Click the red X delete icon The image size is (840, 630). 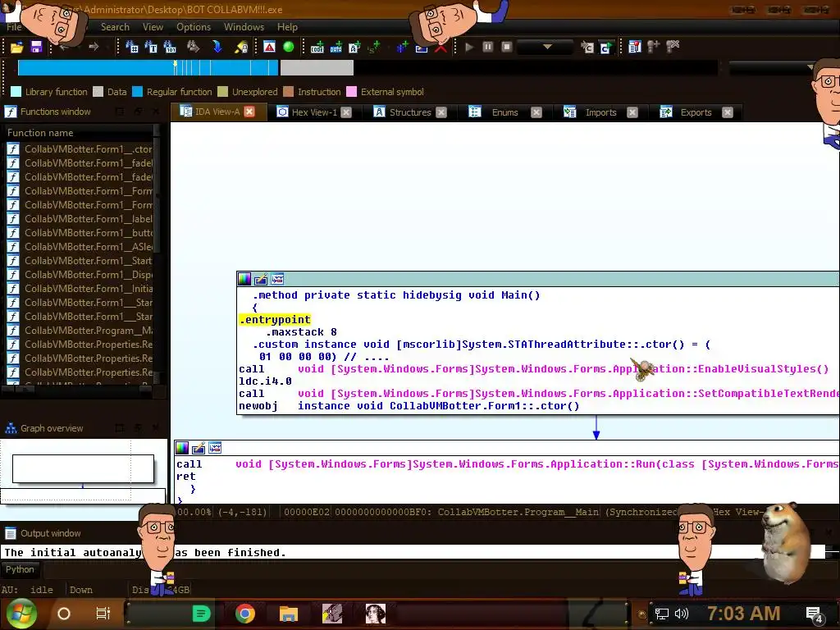[x=441, y=48]
